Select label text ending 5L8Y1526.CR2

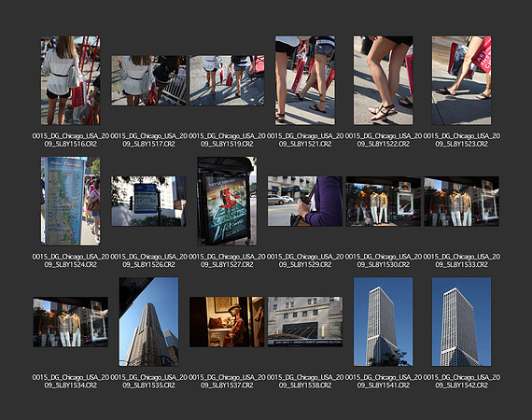coord(148,260)
